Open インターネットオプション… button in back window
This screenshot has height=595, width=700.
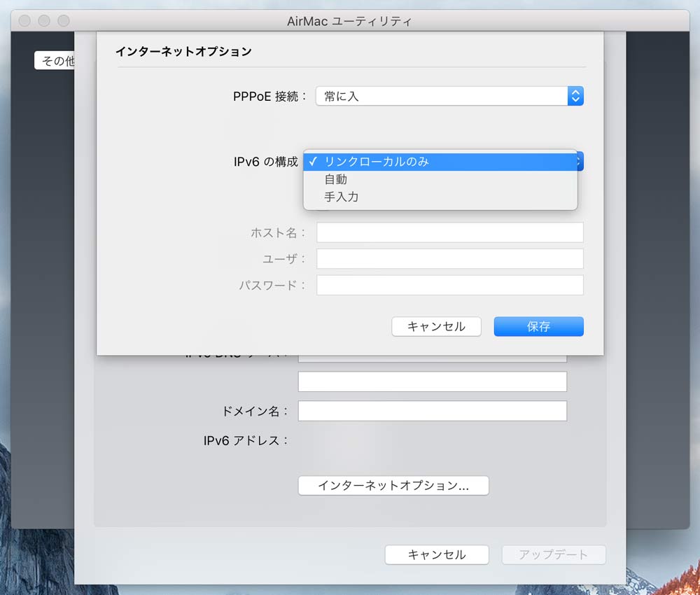393,485
